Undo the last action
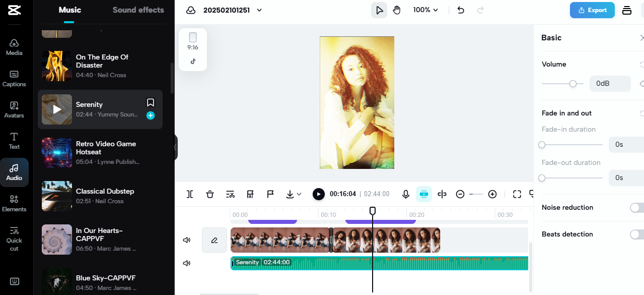Viewport: 644px width, 295px height. click(461, 10)
